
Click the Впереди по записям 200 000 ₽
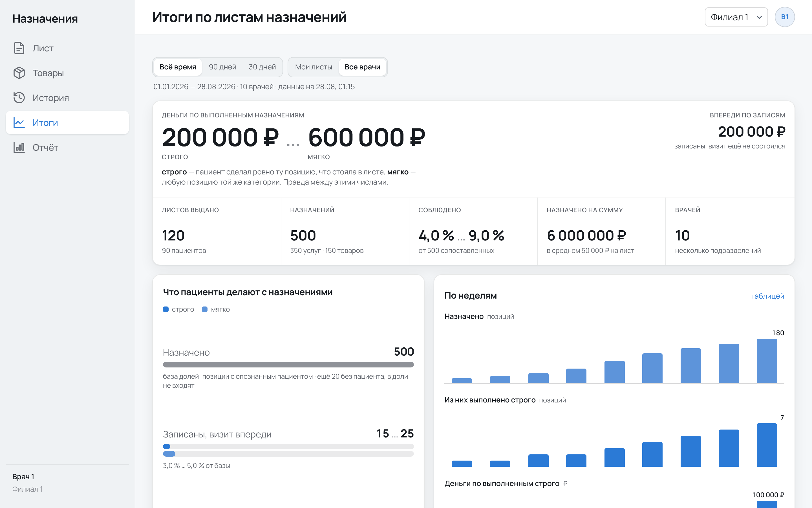point(752,131)
